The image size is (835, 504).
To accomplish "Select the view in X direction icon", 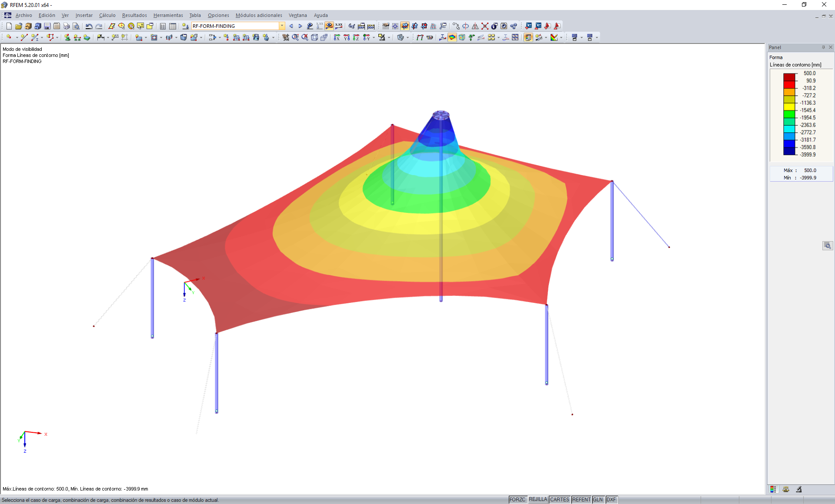I will (337, 37).
